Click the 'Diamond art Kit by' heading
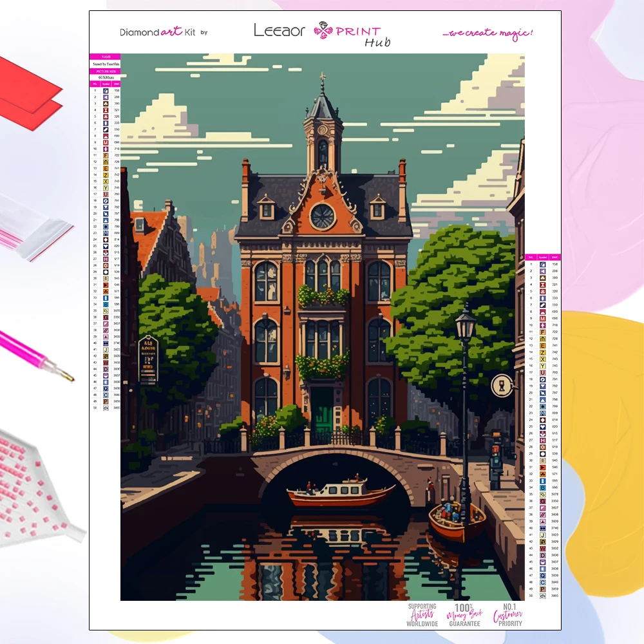This screenshot has width=644, height=644. pos(164,32)
